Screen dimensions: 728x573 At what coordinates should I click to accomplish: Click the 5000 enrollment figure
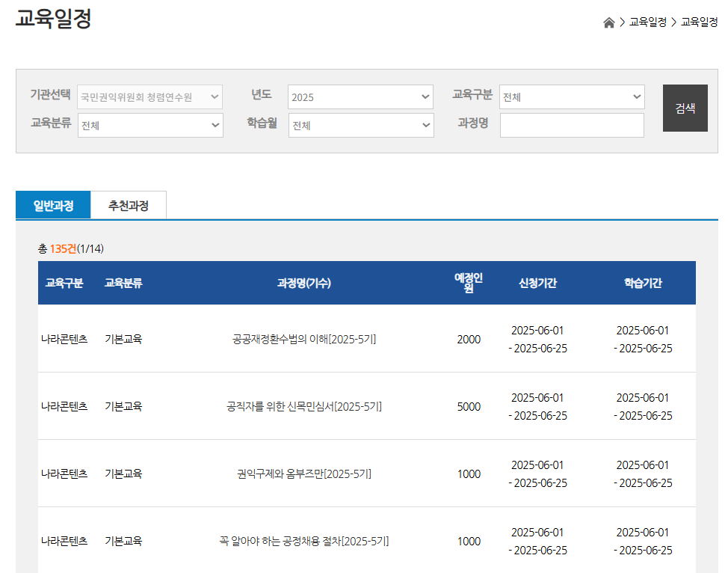[x=469, y=405]
